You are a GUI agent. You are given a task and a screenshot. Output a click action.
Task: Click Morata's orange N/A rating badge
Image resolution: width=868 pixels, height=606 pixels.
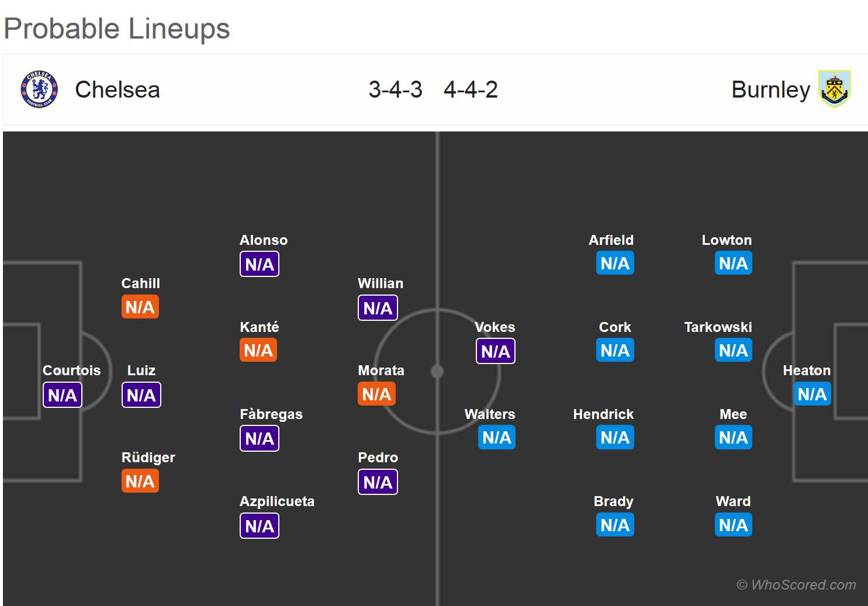click(x=376, y=394)
